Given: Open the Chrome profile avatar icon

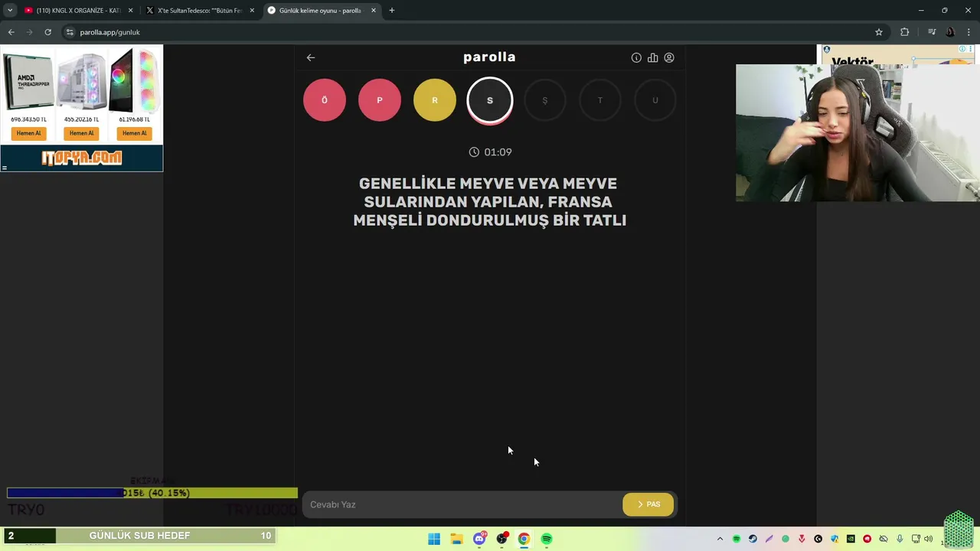Looking at the screenshot, I should click(x=950, y=32).
